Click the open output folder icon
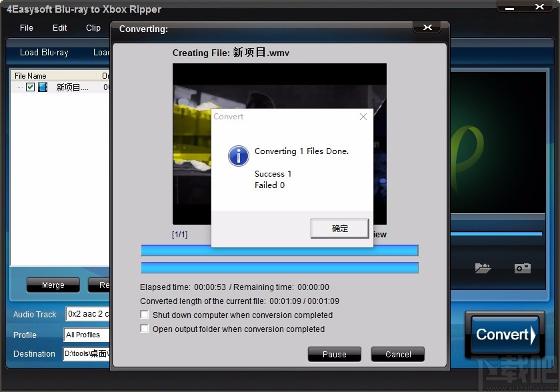Screen dimensions: 560x392 (x=482, y=267)
